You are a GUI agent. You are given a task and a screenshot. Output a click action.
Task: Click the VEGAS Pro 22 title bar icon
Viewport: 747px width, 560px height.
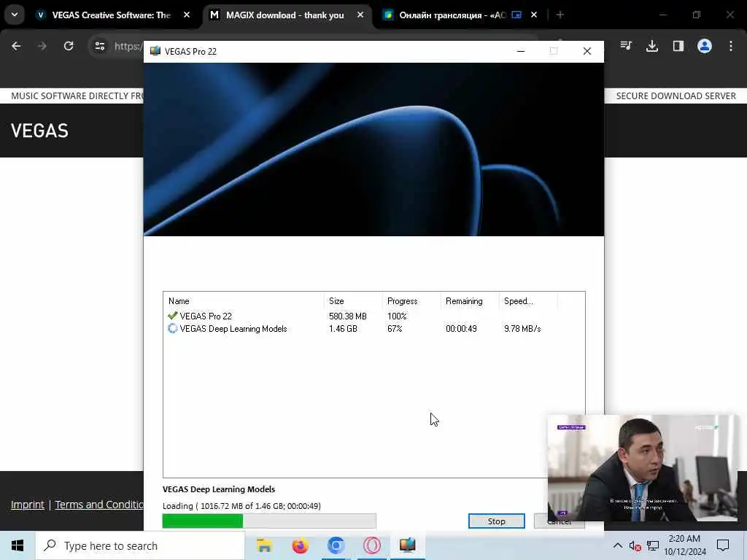pyautogui.click(x=155, y=51)
